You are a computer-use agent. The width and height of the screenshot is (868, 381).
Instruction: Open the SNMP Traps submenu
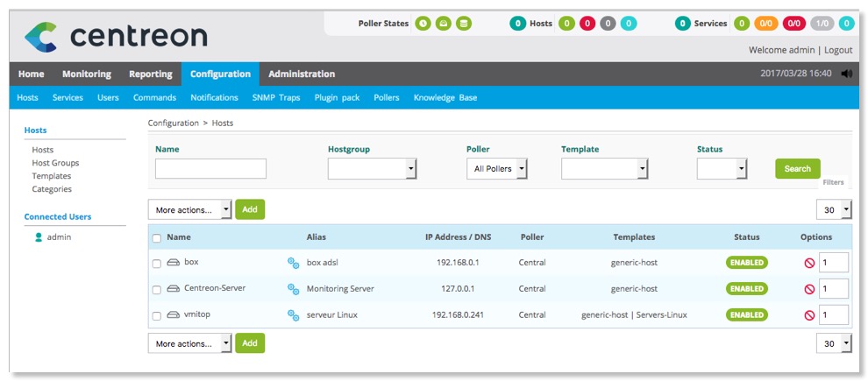(x=275, y=98)
